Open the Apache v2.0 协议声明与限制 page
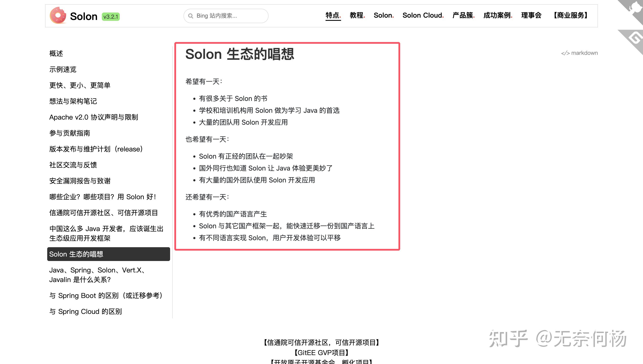This screenshot has height=364, width=643. point(94,117)
